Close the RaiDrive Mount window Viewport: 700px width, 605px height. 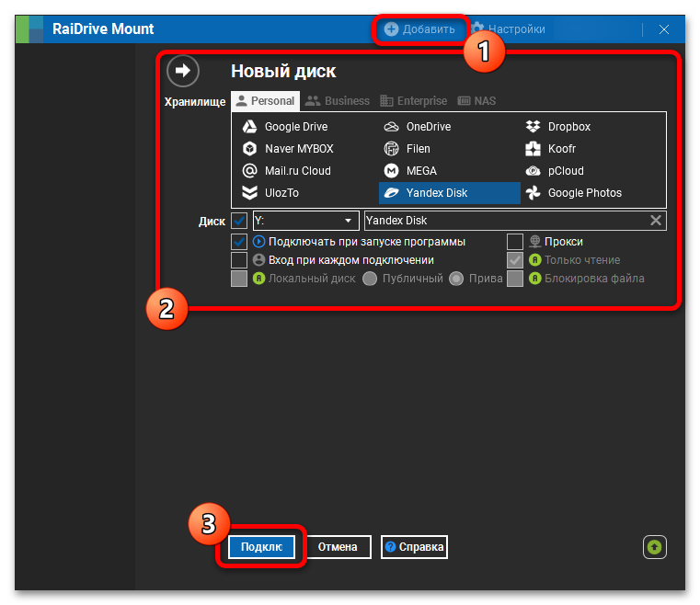click(x=664, y=29)
